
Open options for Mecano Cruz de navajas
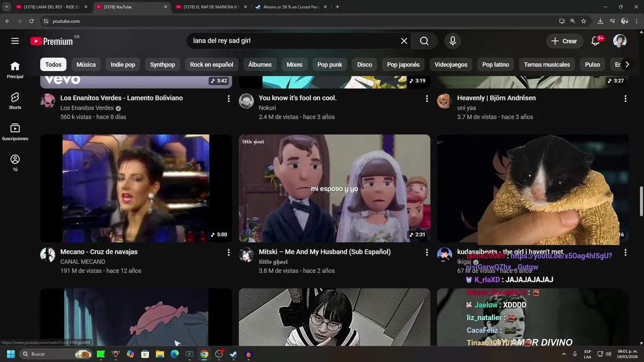[x=228, y=252]
